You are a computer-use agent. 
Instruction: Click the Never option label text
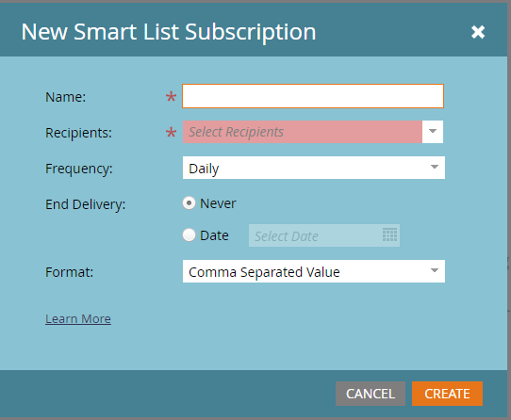[218, 203]
